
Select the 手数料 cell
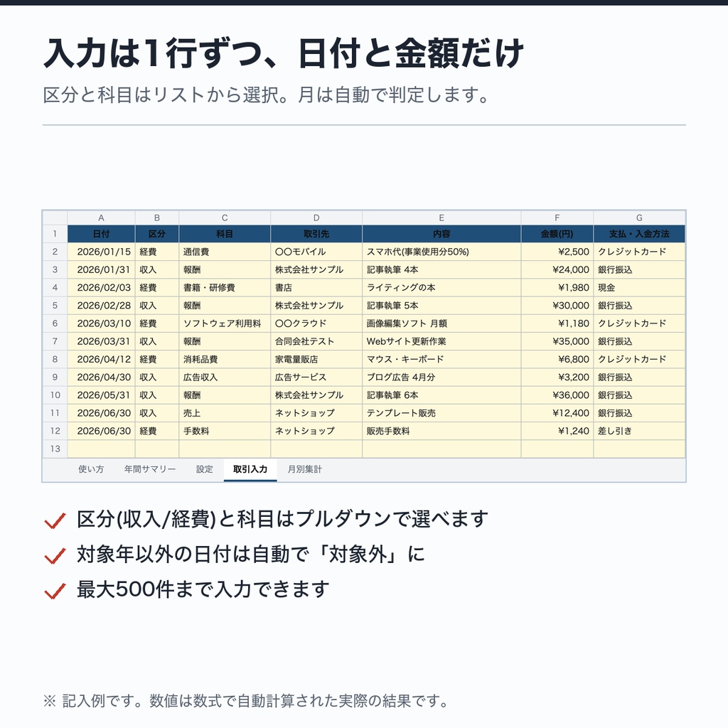tap(225, 431)
